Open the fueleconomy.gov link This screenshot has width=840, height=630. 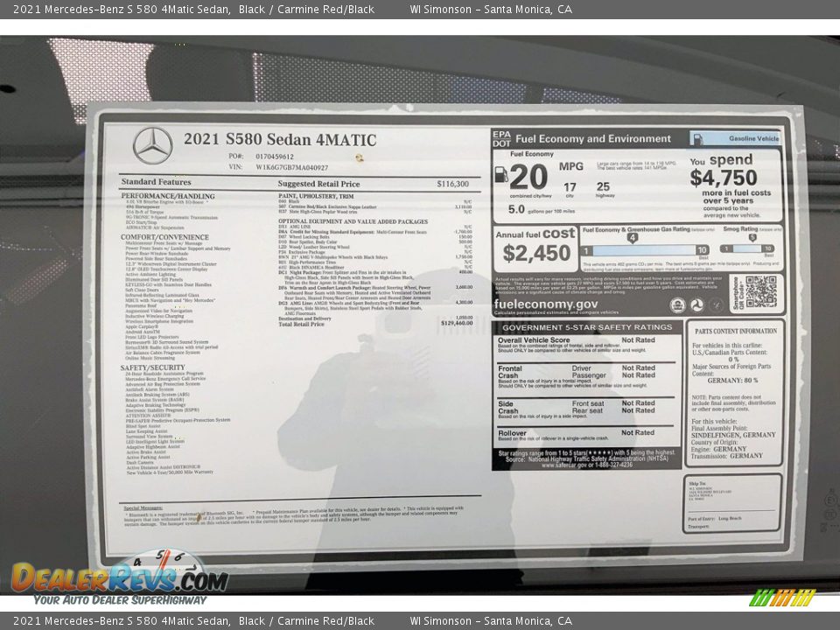pyautogui.click(x=546, y=304)
